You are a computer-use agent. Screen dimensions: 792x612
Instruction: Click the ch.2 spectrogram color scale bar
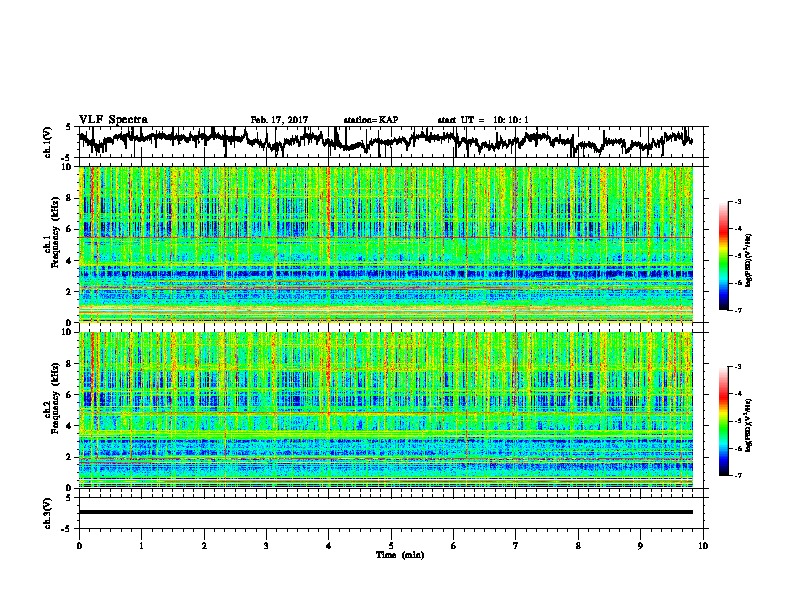point(723,421)
